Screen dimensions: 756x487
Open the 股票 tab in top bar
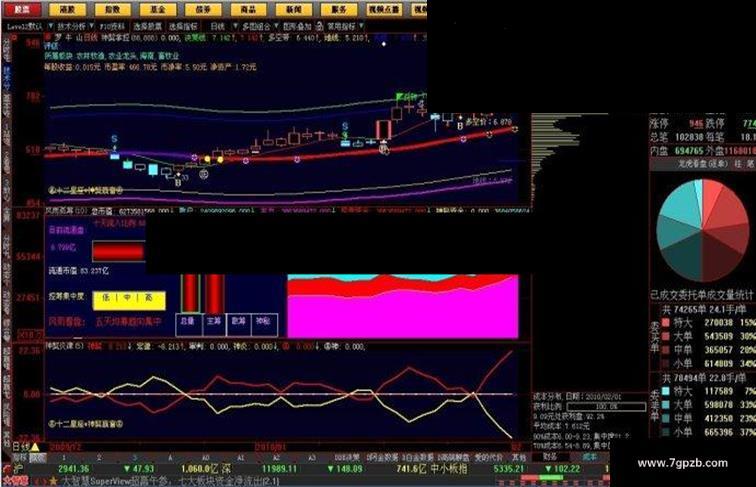[22, 9]
